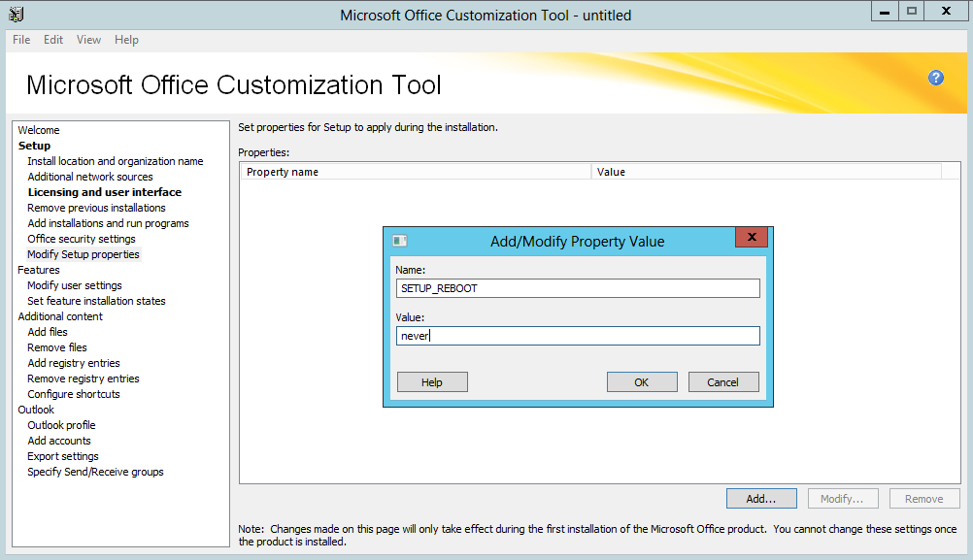Click the dialog's Help button
Image resolution: width=973 pixels, height=560 pixels.
[432, 382]
